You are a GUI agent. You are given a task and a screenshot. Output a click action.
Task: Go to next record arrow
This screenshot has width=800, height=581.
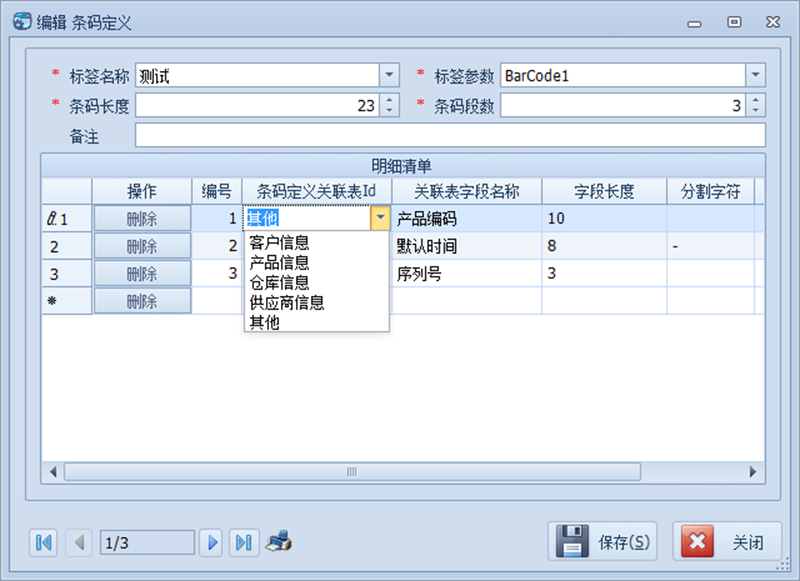coord(212,542)
